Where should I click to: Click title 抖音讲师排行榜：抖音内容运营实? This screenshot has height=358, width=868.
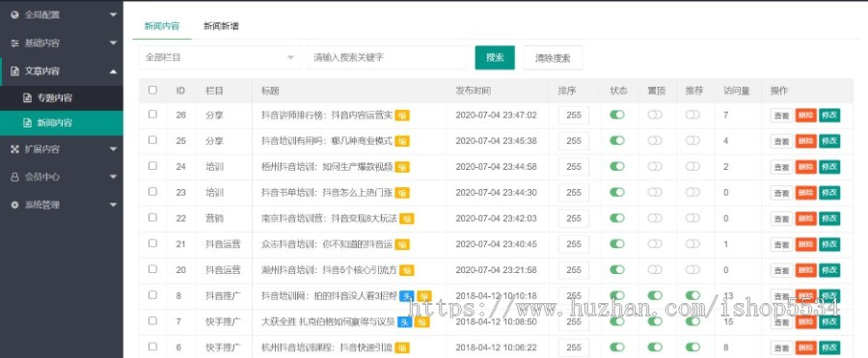pos(327,115)
